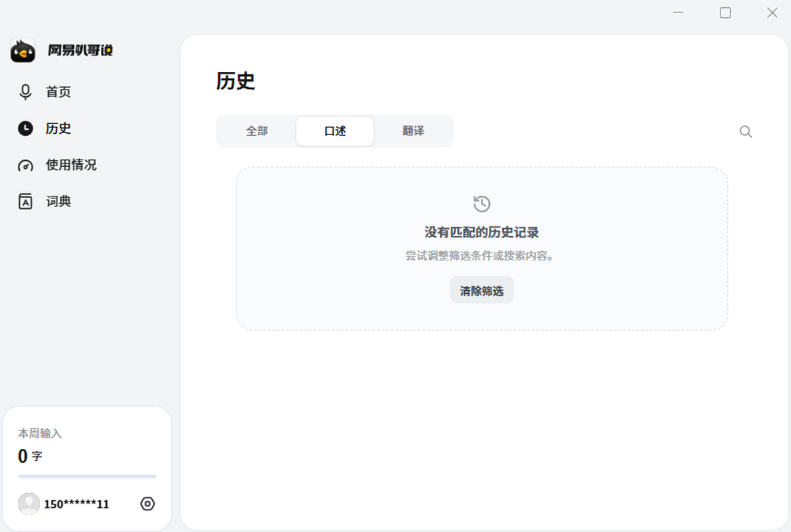Viewport: 791px width, 532px height.
Task: Open settings gear beside the account
Action: point(148,504)
